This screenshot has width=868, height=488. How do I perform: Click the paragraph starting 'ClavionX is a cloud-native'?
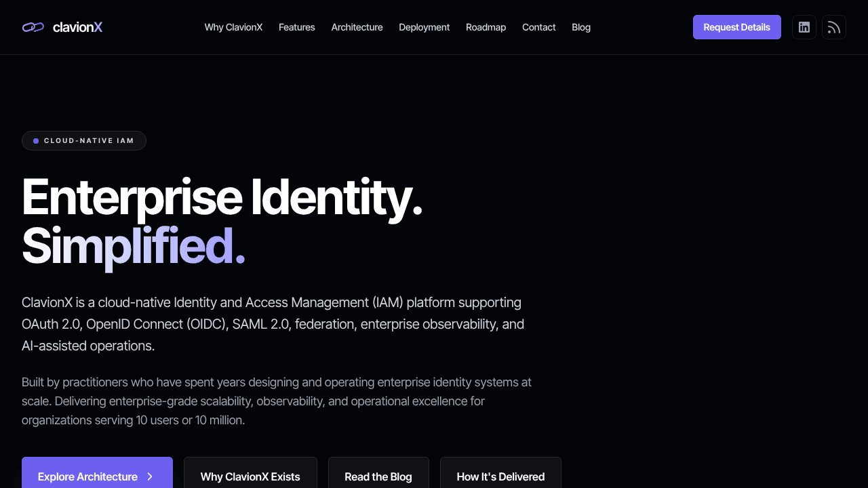(x=273, y=324)
